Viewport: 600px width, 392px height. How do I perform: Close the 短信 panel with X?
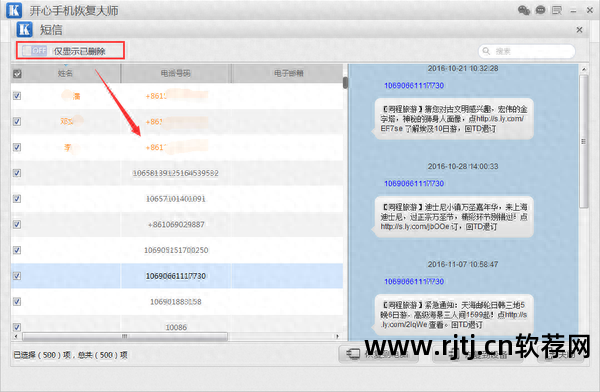[579, 29]
